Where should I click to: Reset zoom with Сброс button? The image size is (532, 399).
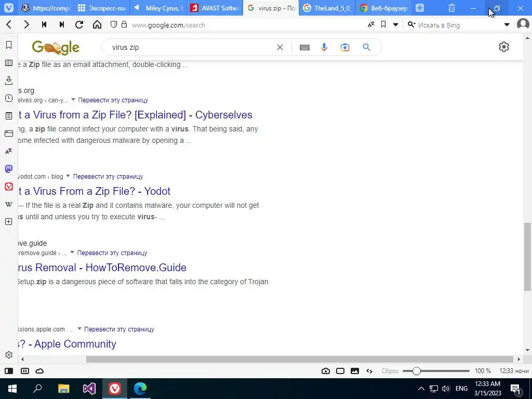[390, 371]
